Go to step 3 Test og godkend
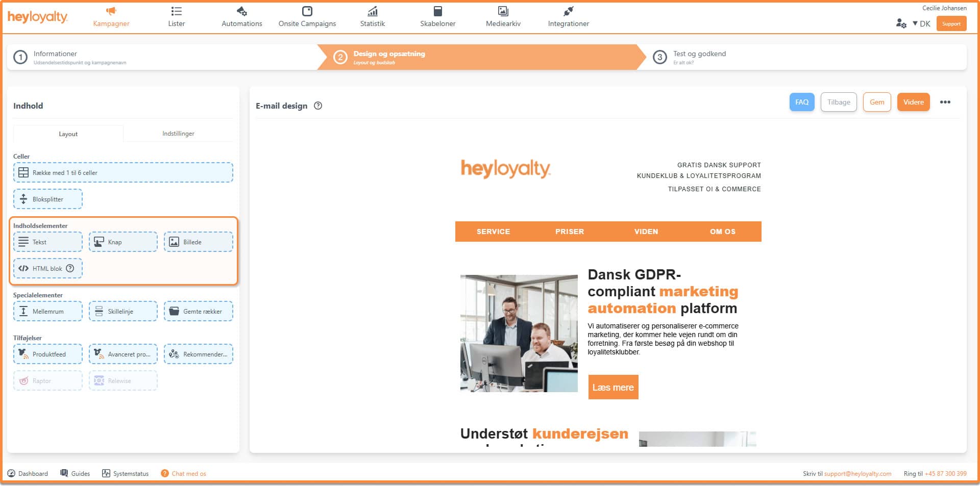 coord(699,57)
